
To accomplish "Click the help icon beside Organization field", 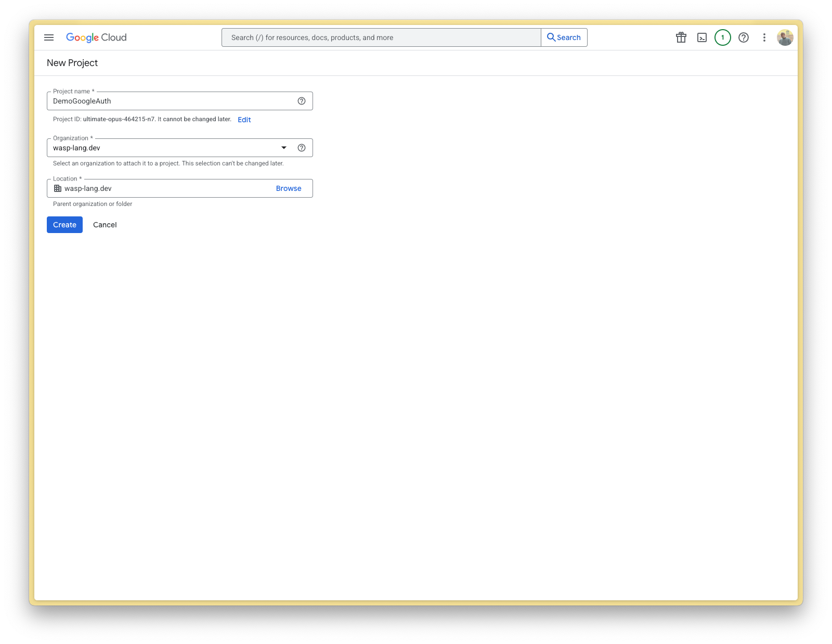I will pos(302,147).
